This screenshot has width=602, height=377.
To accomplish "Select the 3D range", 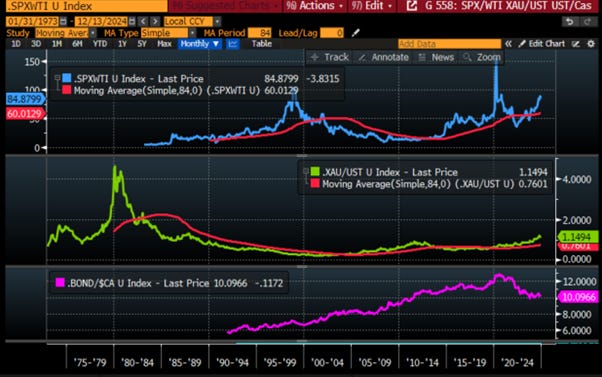I will tap(36, 44).
